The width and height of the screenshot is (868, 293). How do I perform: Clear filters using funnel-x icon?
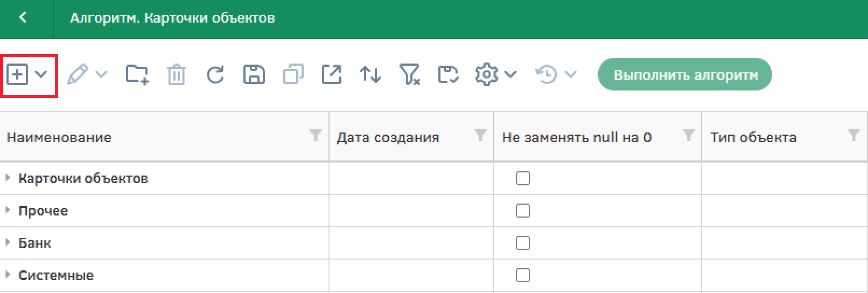(x=409, y=74)
